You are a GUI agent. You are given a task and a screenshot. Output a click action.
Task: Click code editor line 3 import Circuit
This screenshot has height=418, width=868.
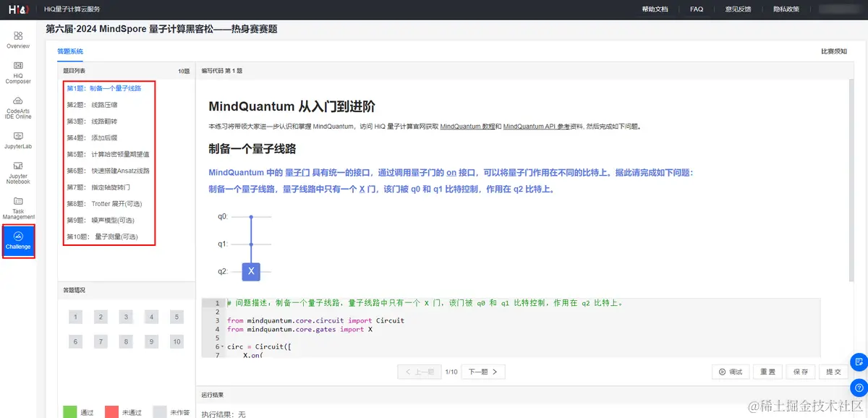(x=315, y=320)
